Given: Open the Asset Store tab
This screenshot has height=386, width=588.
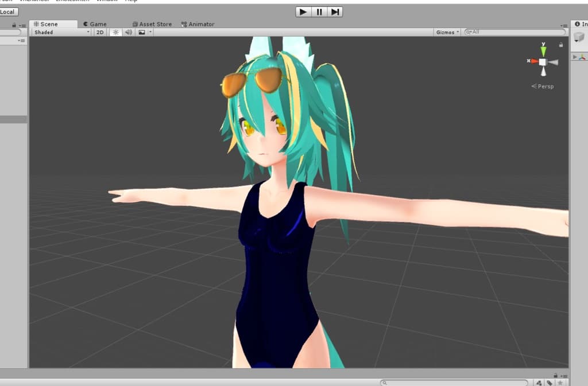Looking at the screenshot, I should 152,24.
